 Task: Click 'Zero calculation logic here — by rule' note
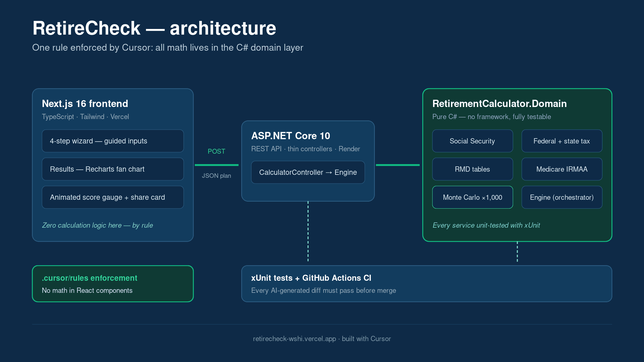pyautogui.click(x=97, y=225)
